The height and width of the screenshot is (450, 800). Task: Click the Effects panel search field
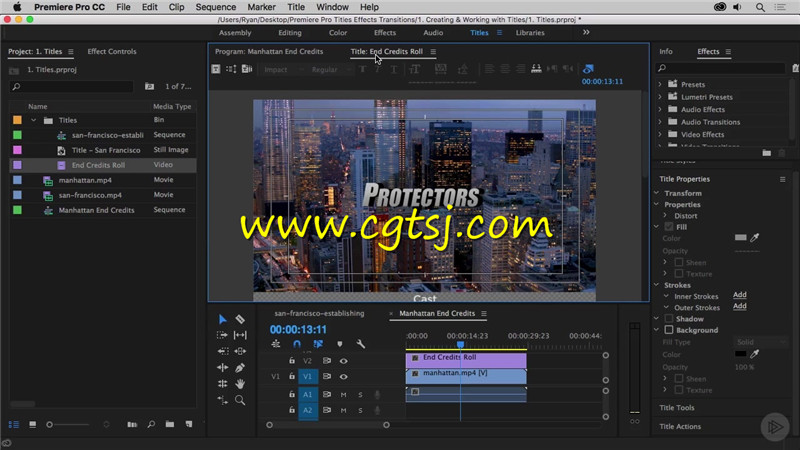720,68
